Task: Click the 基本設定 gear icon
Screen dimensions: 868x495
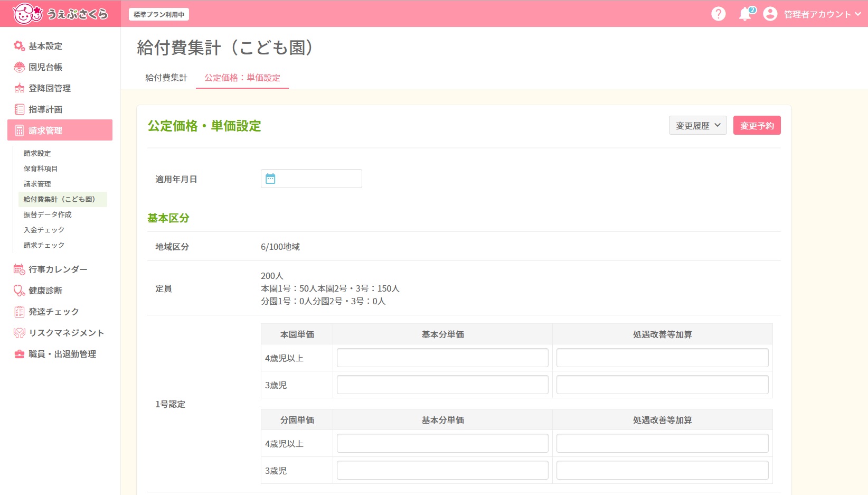Action: coord(20,46)
